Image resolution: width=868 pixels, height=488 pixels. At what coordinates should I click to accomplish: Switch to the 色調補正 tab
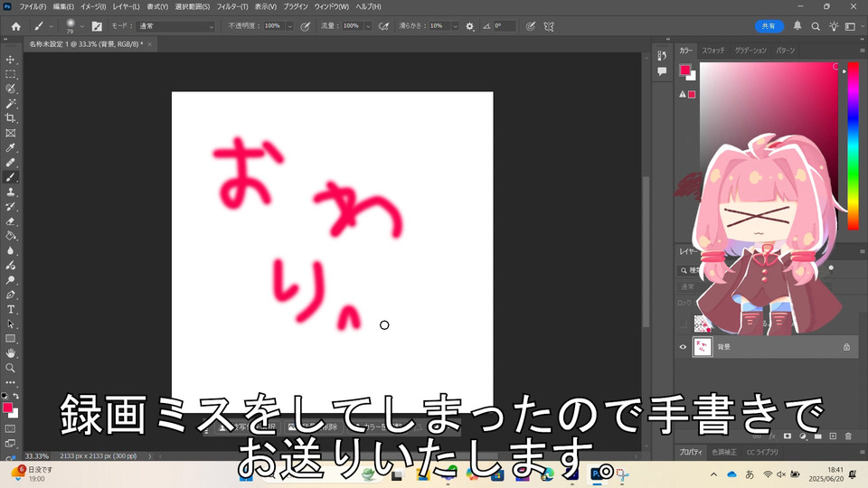[724, 452]
